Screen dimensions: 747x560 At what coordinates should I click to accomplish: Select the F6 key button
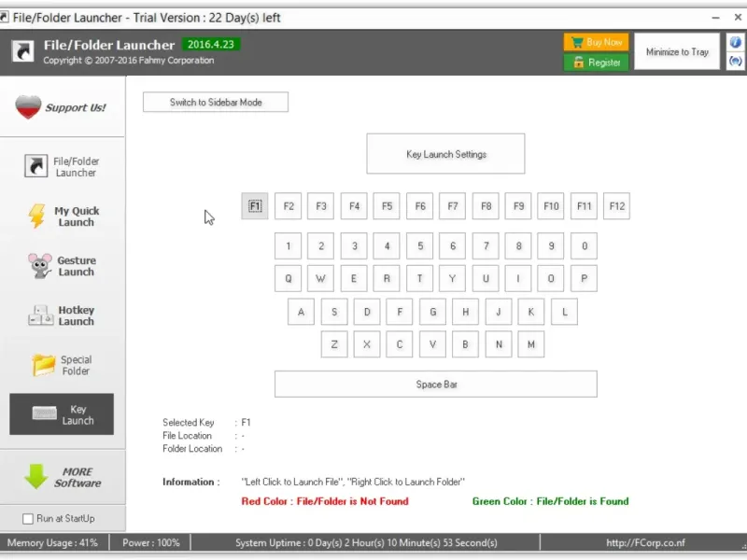[x=419, y=206]
